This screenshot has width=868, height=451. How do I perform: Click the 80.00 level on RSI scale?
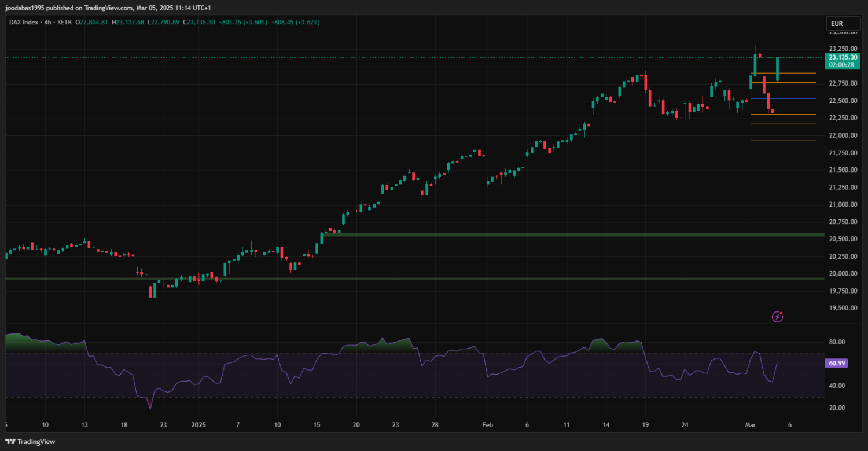tap(836, 342)
